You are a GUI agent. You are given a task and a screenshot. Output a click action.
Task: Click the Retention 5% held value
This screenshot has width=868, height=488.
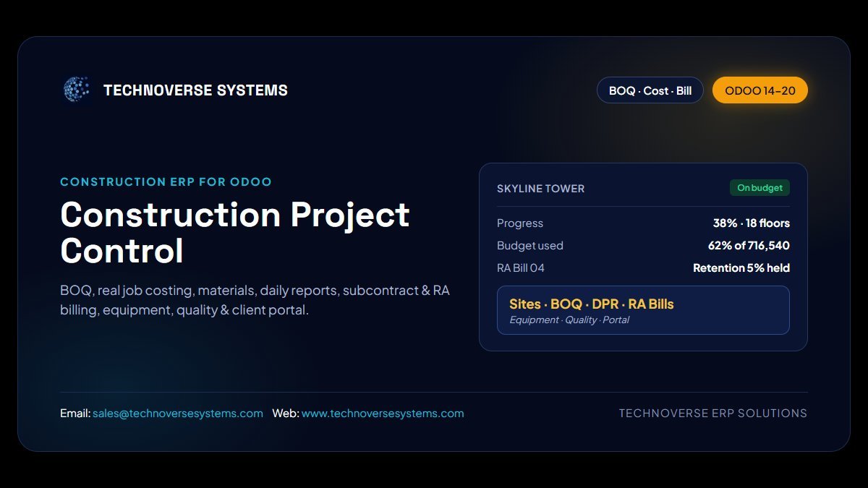click(x=741, y=268)
